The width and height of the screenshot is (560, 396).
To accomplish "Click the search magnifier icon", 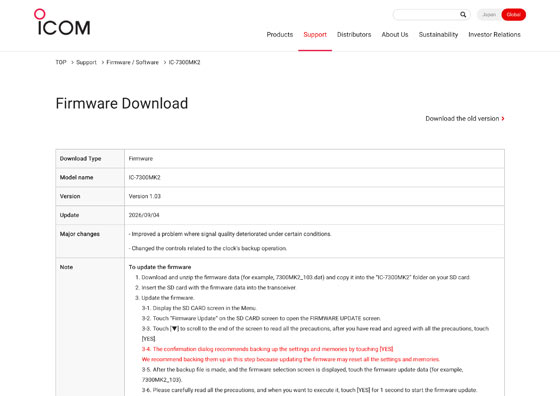I will point(463,15).
